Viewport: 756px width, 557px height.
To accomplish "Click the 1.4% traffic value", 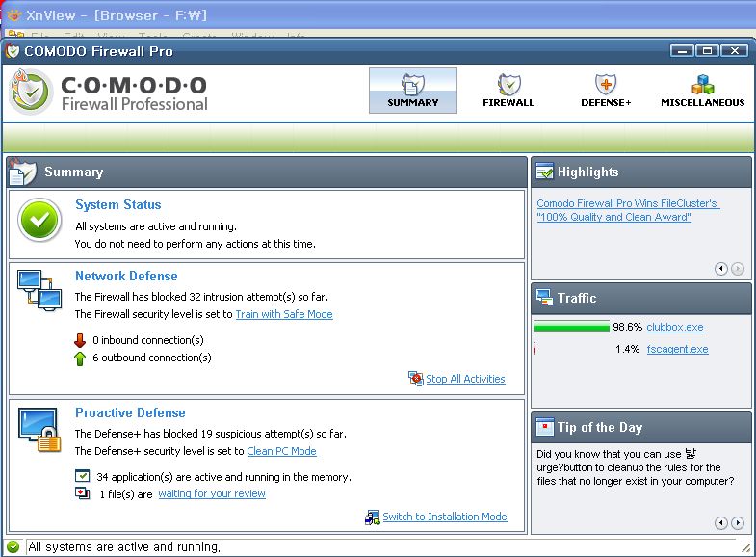I will point(627,349).
